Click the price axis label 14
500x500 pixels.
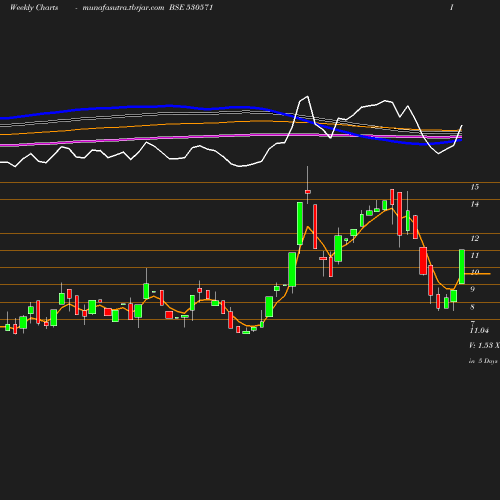(475, 204)
